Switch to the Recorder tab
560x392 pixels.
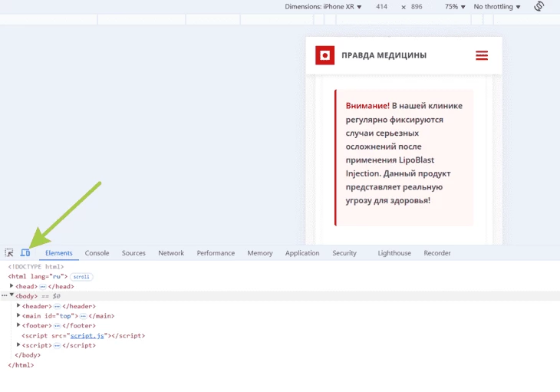tap(437, 252)
